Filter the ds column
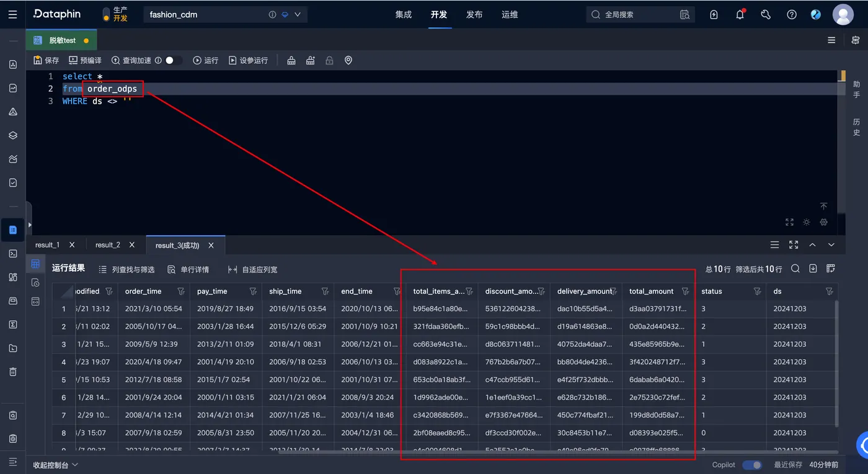Image resolution: width=868 pixels, height=474 pixels. 830,291
